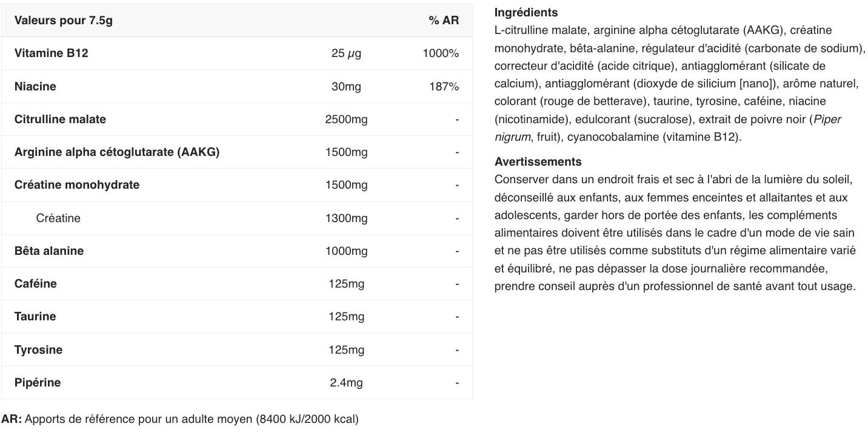Viewport: 868px width, 432px height.
Task: Select Arginine alpha cétoglutarate (AAKG) label
Action: click(x=116, y=152)
